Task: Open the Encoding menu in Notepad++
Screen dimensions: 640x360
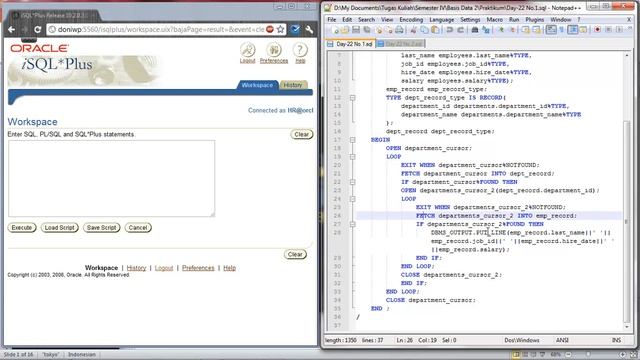Action: [x=411, y=20]
